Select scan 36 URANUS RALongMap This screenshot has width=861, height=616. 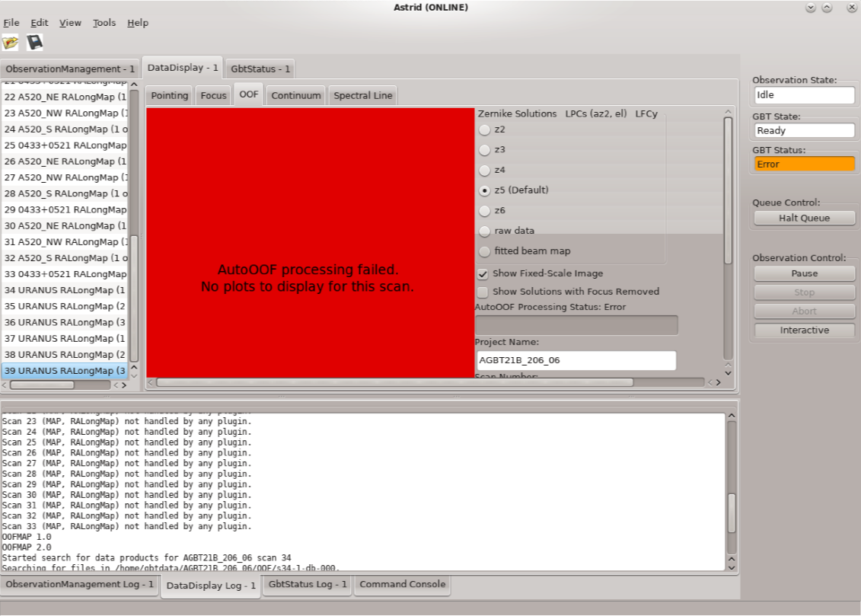click(65, 322)
